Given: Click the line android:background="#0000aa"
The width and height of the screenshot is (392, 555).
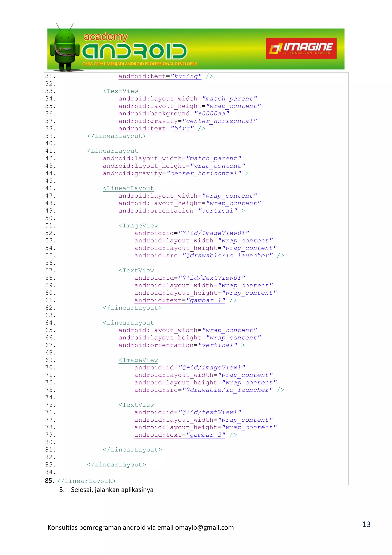Looking at the screenshot, I should [x=174, y=114].
